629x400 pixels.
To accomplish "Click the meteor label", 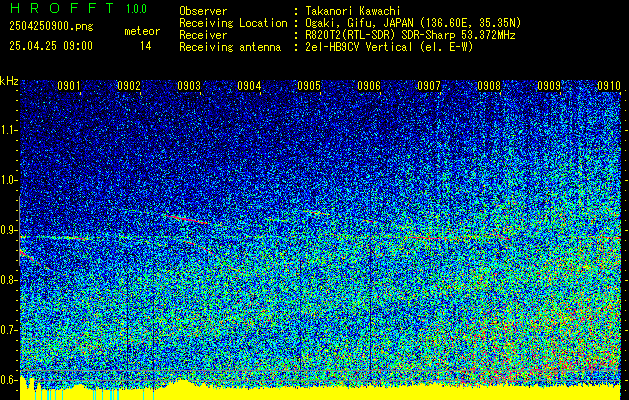I will (142, 31).
